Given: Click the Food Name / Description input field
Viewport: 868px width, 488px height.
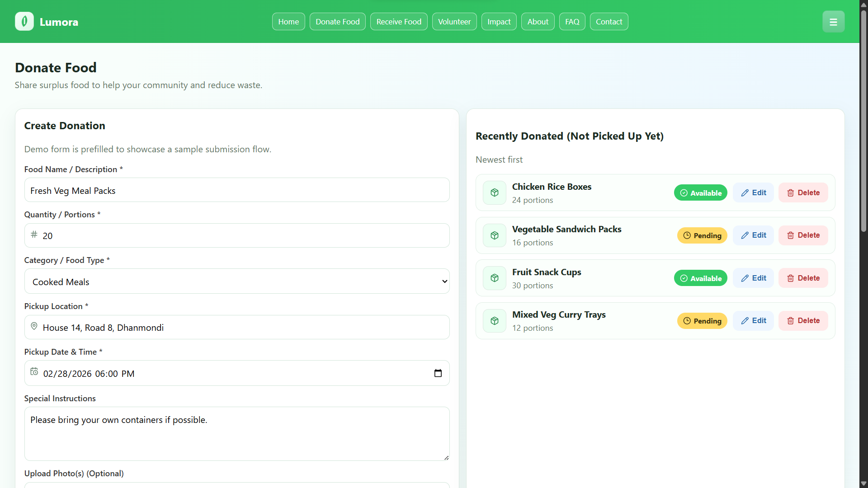Looking at the screenshot, I should coord(237,190).
